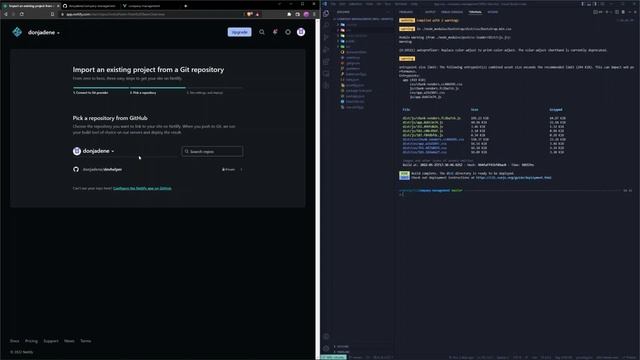Open user avatar menu in Netlify header
The image size is (640, 360).
pyautogui.click(x=301, y=32)
